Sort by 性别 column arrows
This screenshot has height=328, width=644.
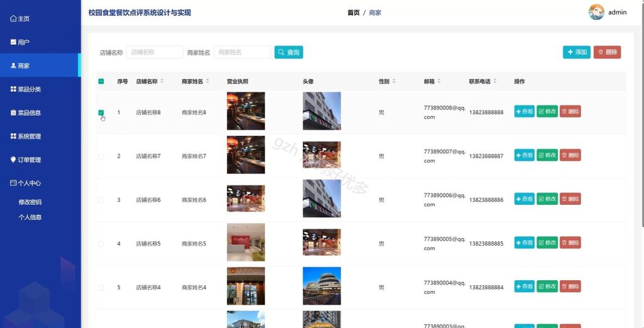click(394, 81)
